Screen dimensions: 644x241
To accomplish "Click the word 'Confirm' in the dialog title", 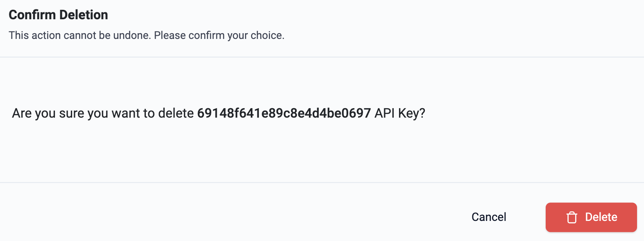I will (x=32, y=15).
